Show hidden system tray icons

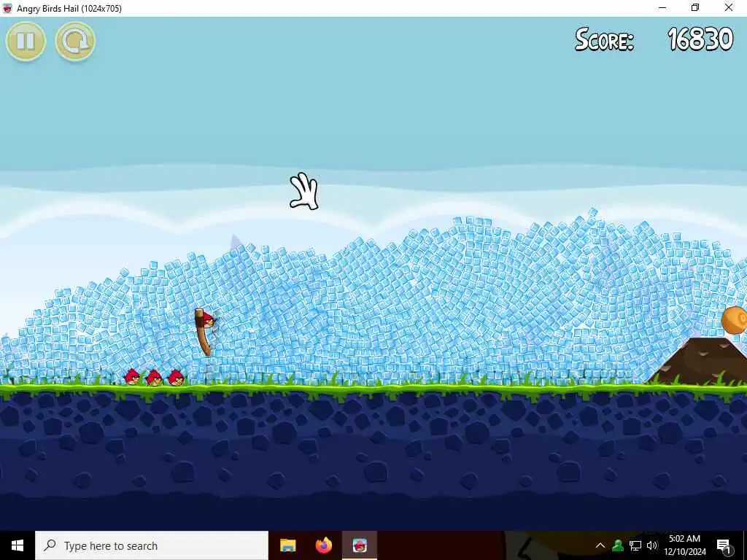point(600,545)
